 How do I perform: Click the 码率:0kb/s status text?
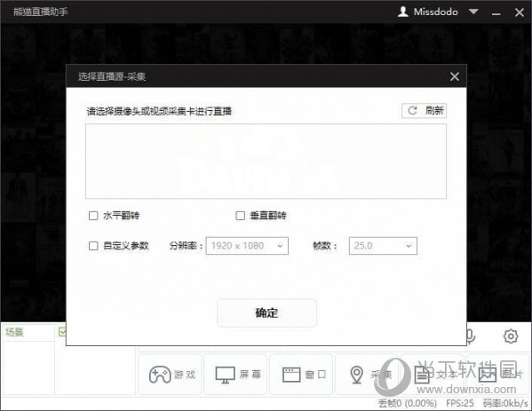click(x=505, y=403)
